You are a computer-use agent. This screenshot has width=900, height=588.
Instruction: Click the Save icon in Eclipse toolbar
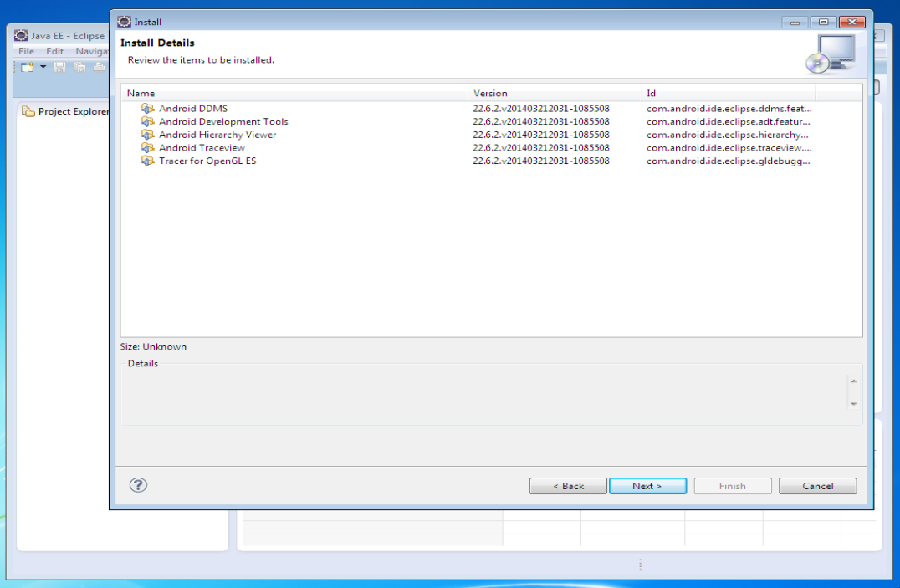(59, 67)
